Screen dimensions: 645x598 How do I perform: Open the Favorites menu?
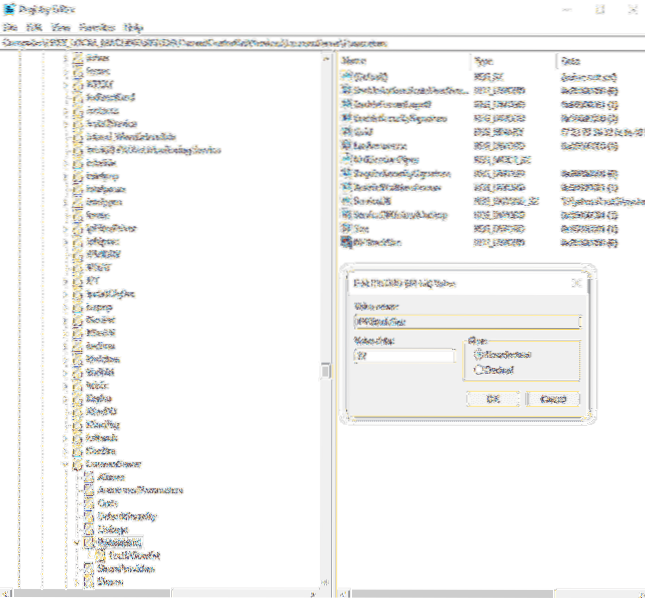[98, 26]
